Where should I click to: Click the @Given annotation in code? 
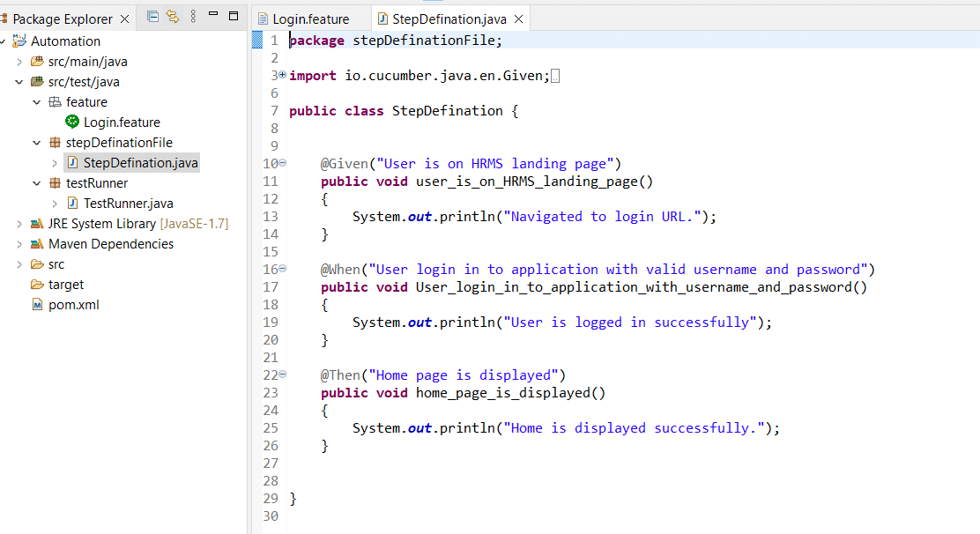pos(345,164)
